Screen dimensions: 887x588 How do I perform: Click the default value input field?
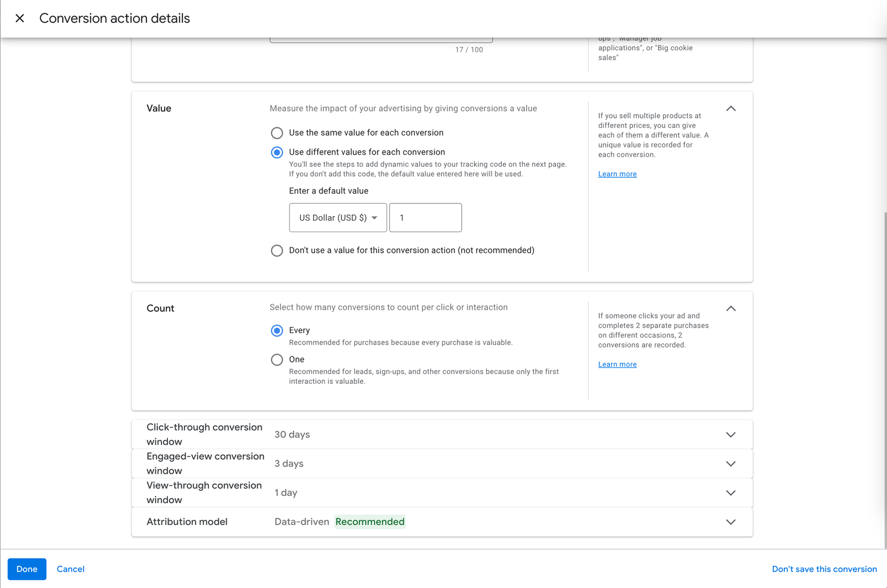pyautogui.click(x=425, y=218)
